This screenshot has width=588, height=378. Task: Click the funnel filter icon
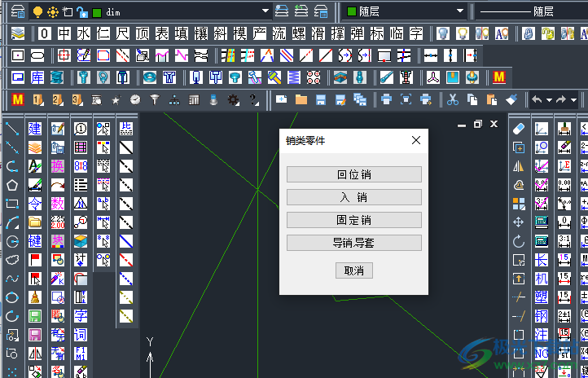(x=155, y=99)
